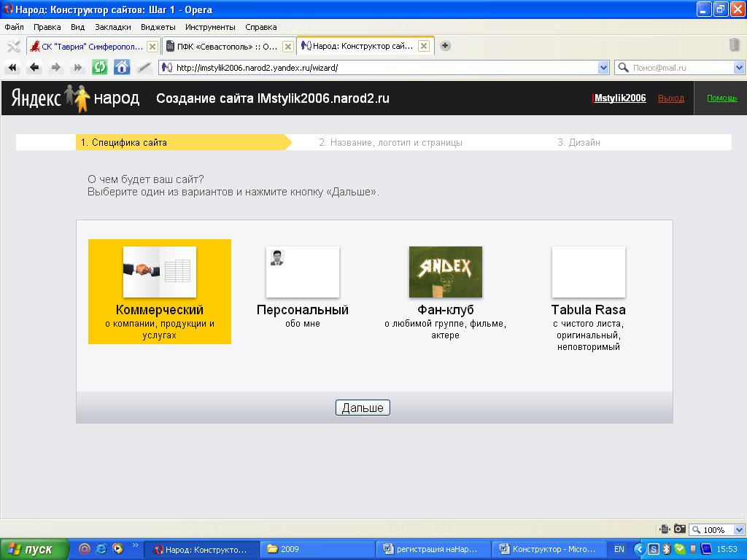The height and width of the screenshot is (560, 747).
Task: Switch to СК "Таврия" Симферополь tab
Action: coord(93,46)
